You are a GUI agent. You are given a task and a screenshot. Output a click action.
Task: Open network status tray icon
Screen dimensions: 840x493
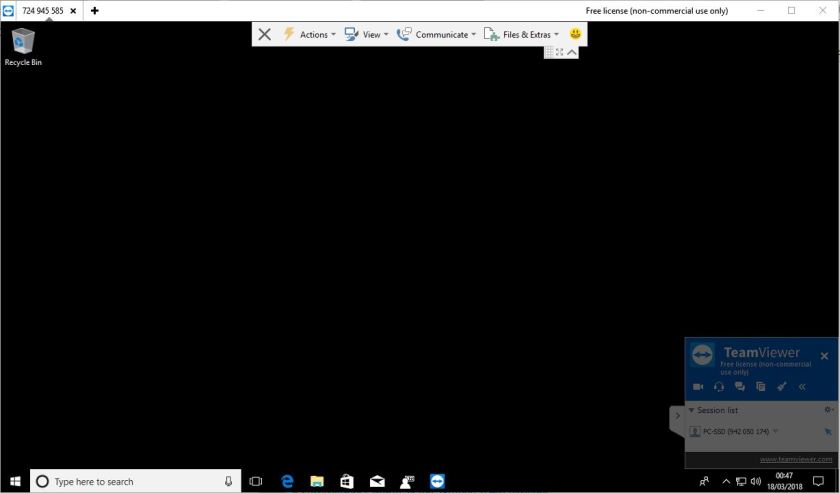(x=741, y=481)
